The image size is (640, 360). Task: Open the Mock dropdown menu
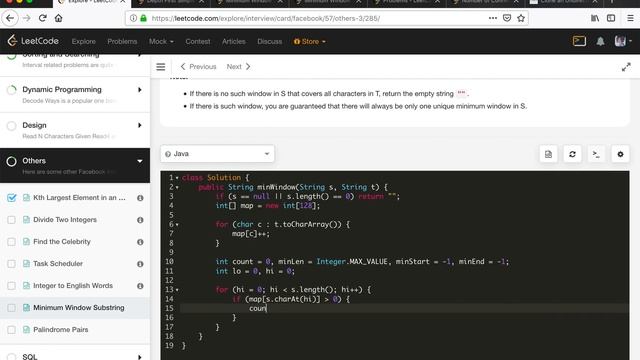pyautogui.click(x=161, y=41)
